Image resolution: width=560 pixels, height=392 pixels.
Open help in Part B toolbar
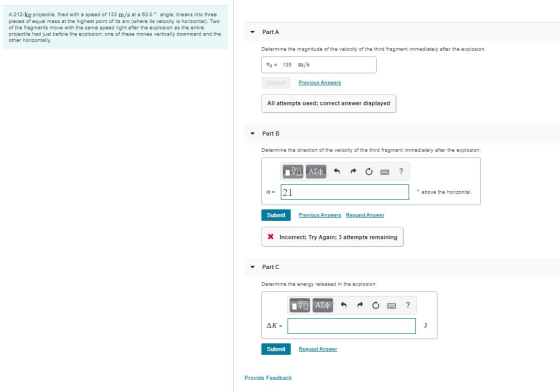[401, 171]
